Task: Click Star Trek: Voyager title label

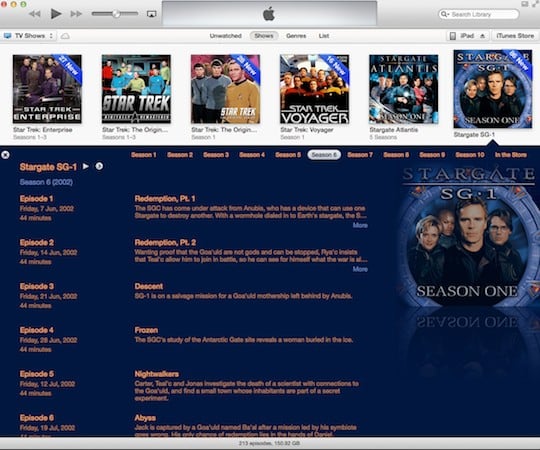Action: pyautogui.click(x=307, y=130)
